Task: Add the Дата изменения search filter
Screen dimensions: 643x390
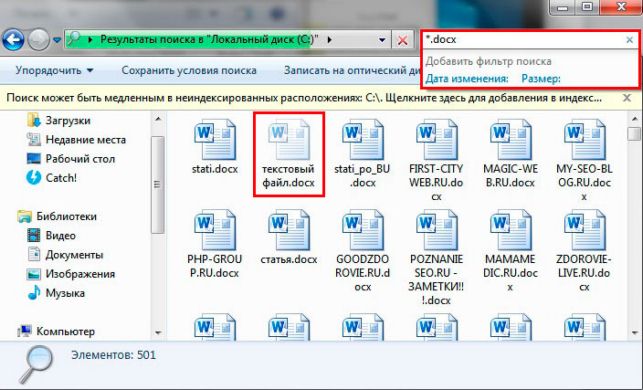Action: (x=467, y=78)
